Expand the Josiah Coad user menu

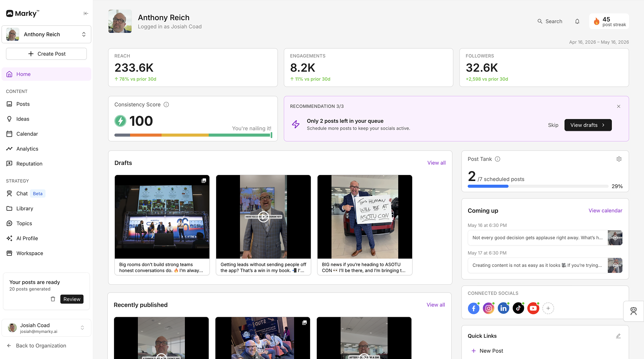[x=47, y=328]
